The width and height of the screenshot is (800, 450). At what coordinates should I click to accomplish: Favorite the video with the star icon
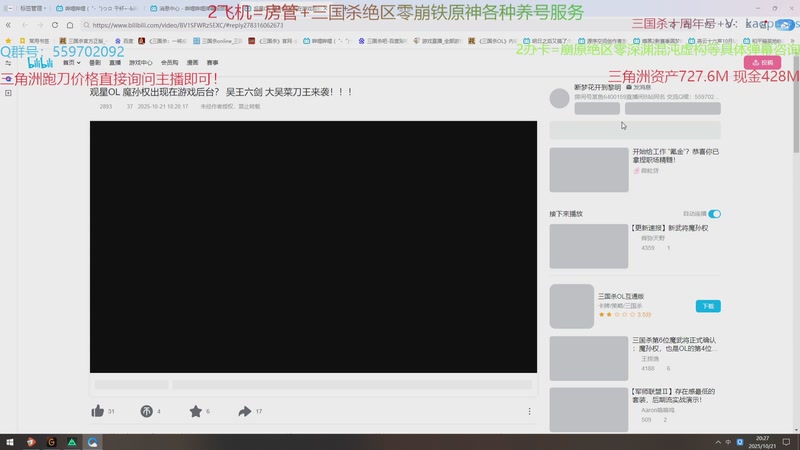tap(195, 411)
